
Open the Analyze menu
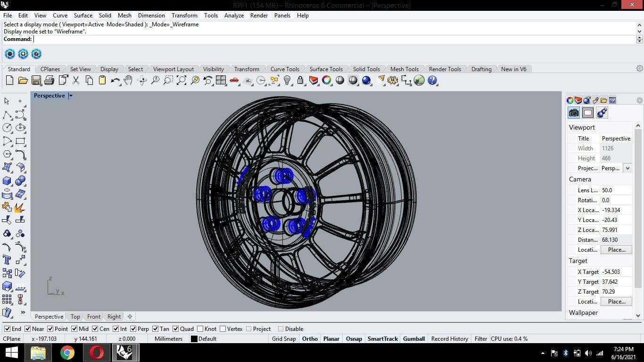point(234,16)
